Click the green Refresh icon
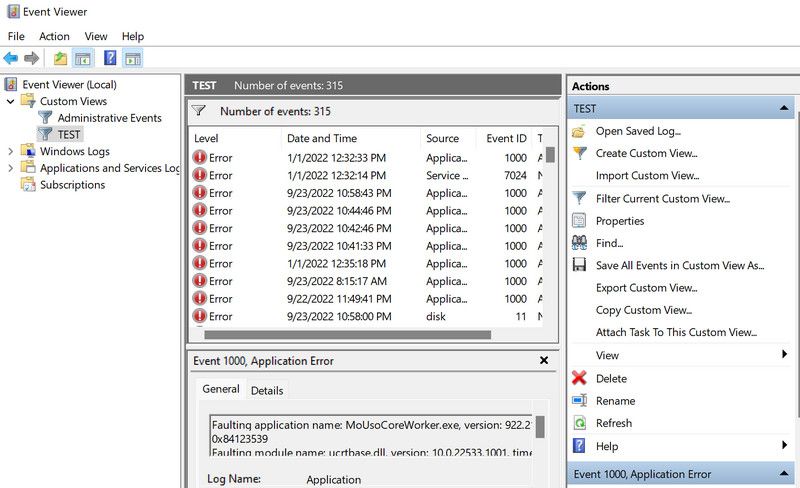This screenshot has width=800, height=488. click(579, 423)
